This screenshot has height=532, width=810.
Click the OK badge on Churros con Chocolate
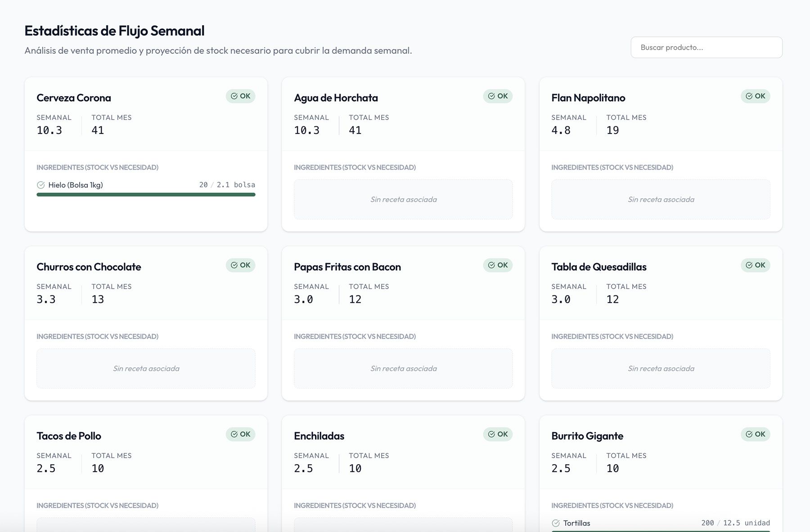[x=240, y=265]
